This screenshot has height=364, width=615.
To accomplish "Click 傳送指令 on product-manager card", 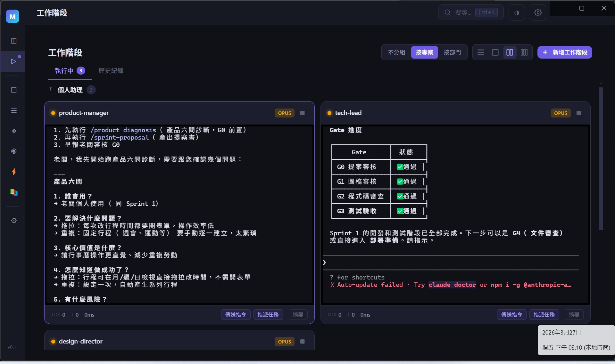I will point(236,315).
